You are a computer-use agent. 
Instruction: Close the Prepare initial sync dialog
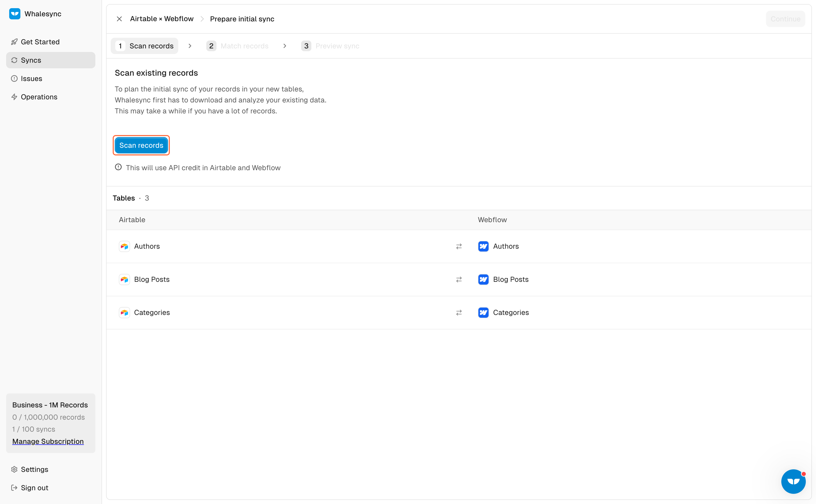click(119, 19)
